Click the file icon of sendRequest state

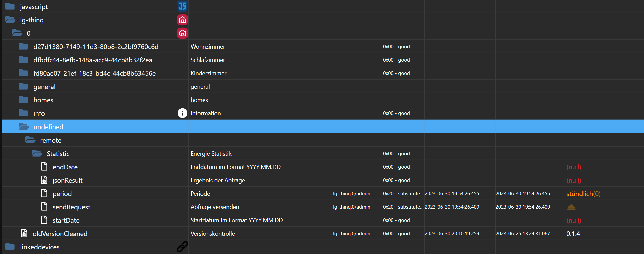click(44, 206)
